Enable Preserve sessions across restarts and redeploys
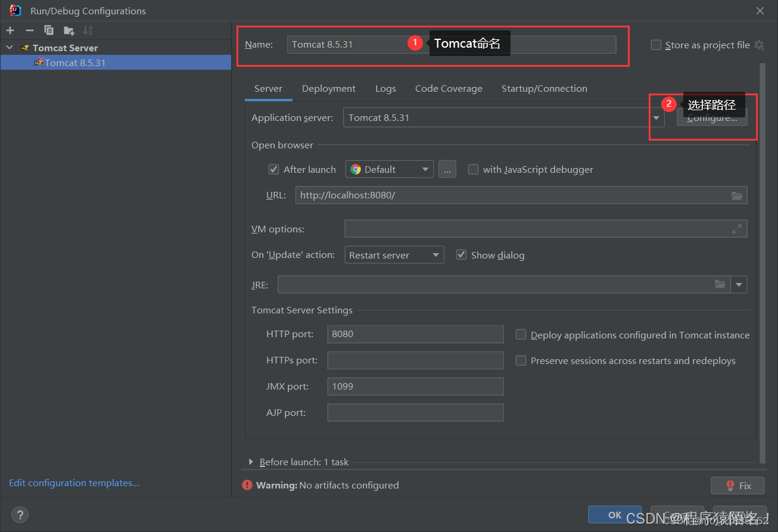Viewport: 778px width, 532px height. point(521,360)
